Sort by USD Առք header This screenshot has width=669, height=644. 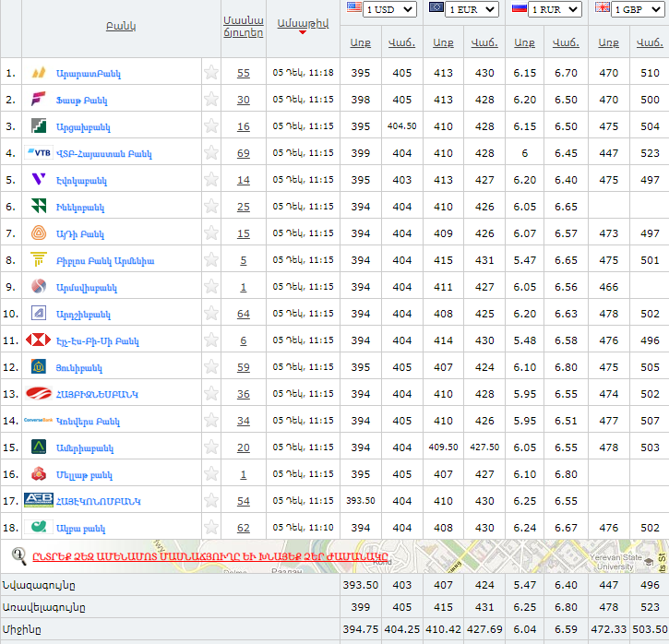(361, 42)
